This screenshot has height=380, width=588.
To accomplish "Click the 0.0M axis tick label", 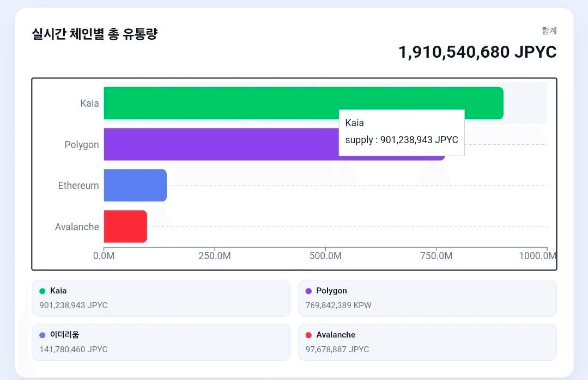I will point(104,256).
